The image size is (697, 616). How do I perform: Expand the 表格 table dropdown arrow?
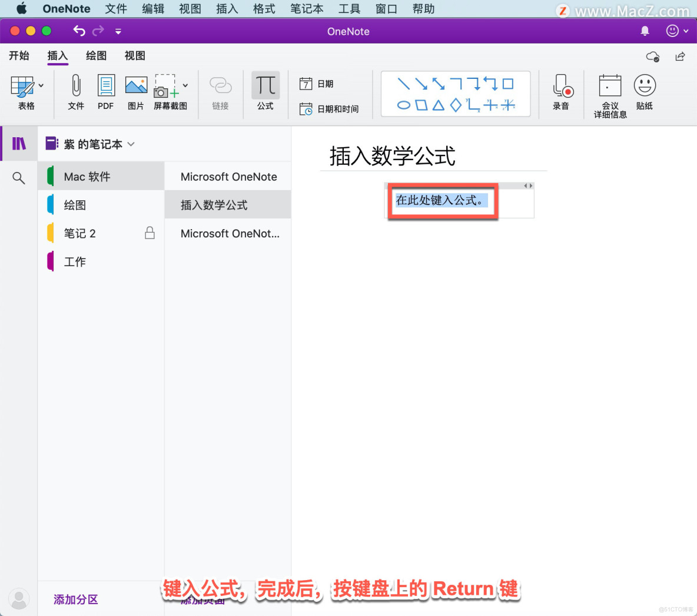point(41,85)
